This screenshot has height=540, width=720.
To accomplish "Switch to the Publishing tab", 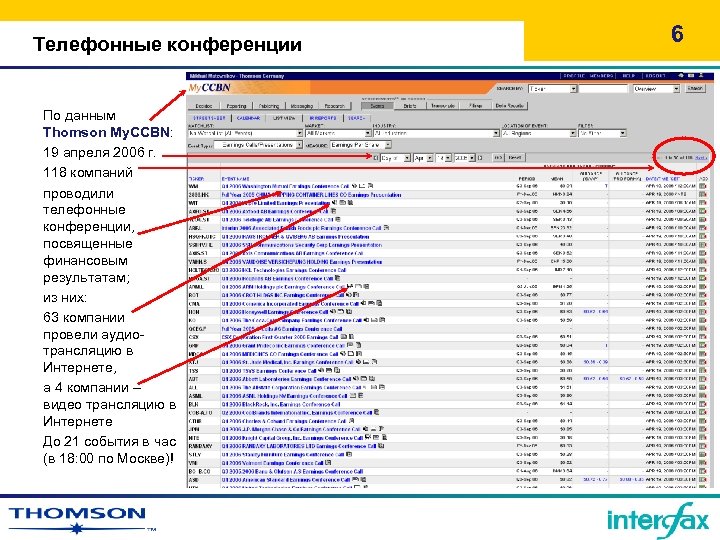I will 269,106.
